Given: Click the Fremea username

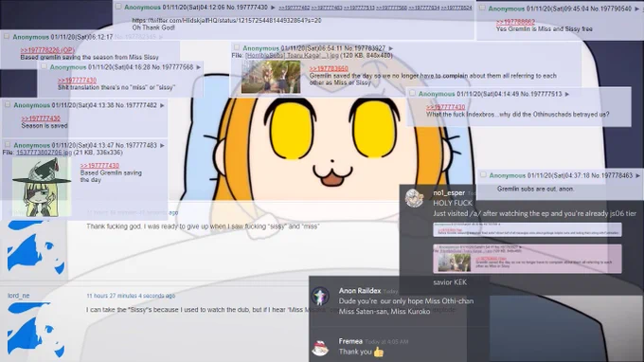Looking at the screenshot, I should point(350,341).
